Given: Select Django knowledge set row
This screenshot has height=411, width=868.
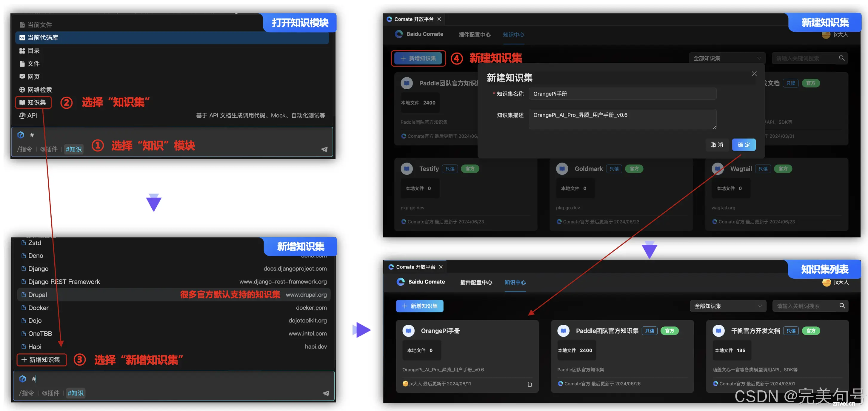Looking at the screenshot, I should tap(173, 269).
